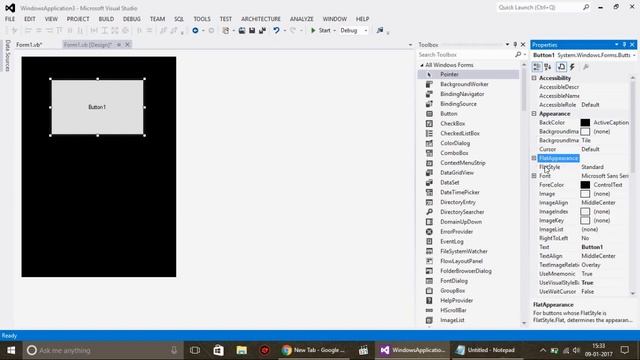Click the green Start play icon
The width and height of the screenshot is (640, 360).
(x=313, y=30)
